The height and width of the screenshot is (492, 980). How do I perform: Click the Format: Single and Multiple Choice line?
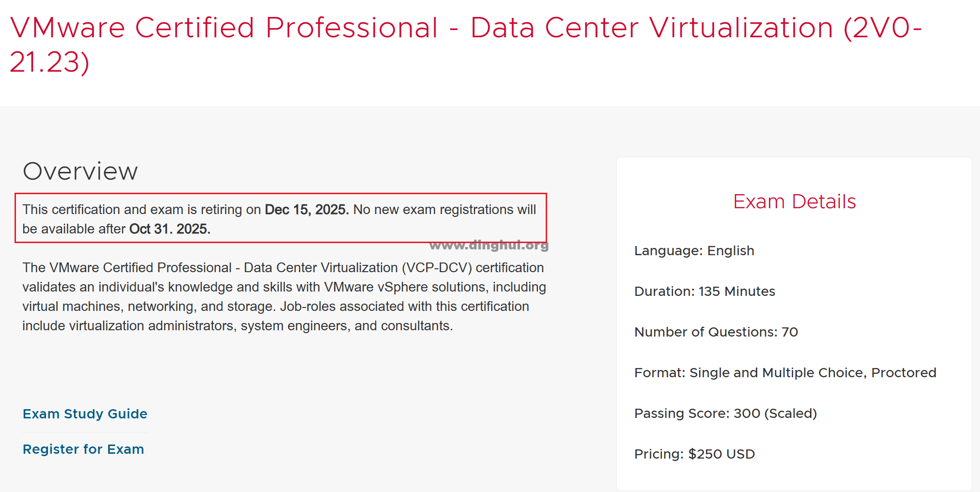785,373
